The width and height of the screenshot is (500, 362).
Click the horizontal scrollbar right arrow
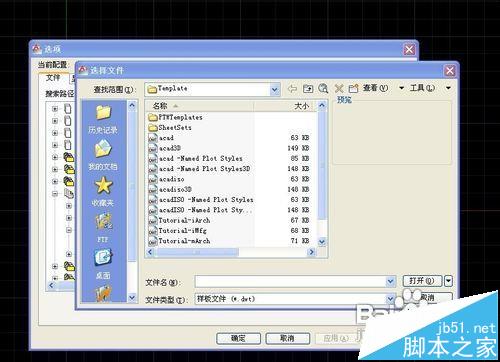coord(312,252)
